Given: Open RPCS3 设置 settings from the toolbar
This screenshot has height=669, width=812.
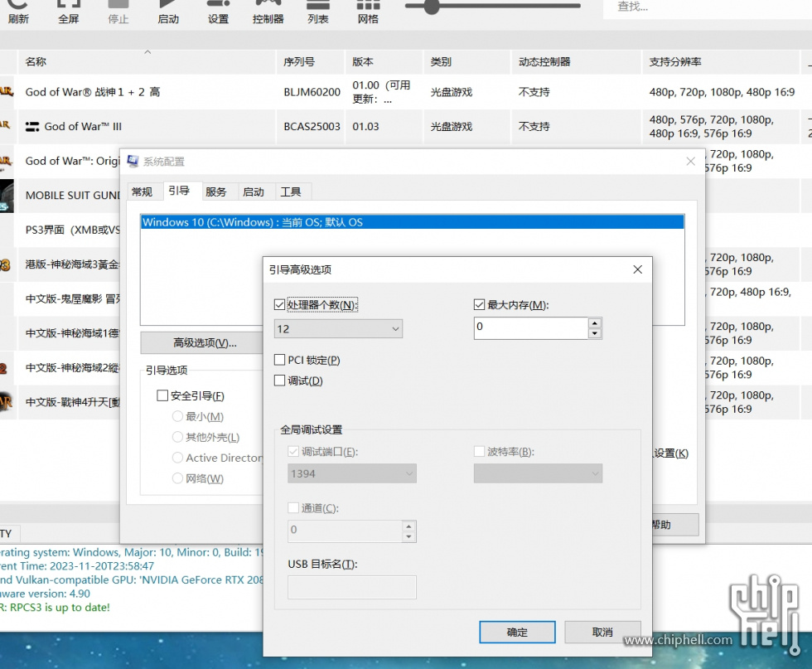Looking at the screenshot, I should 218,12.
